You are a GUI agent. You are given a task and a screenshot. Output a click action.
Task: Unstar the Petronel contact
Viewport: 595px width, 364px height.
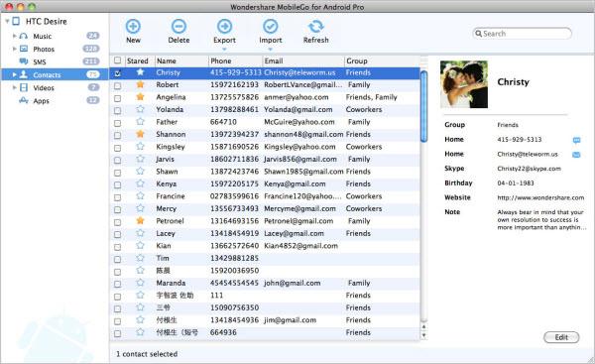click(x=141, y=220)
